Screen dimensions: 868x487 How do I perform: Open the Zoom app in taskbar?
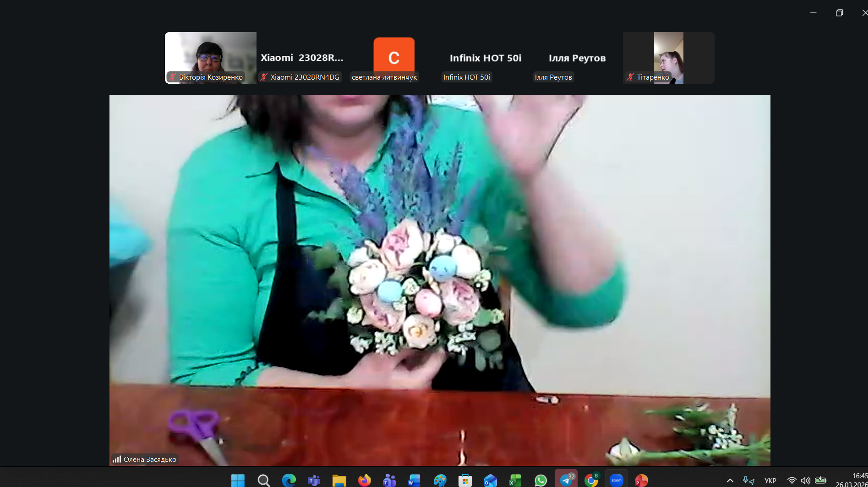[616, 480]
